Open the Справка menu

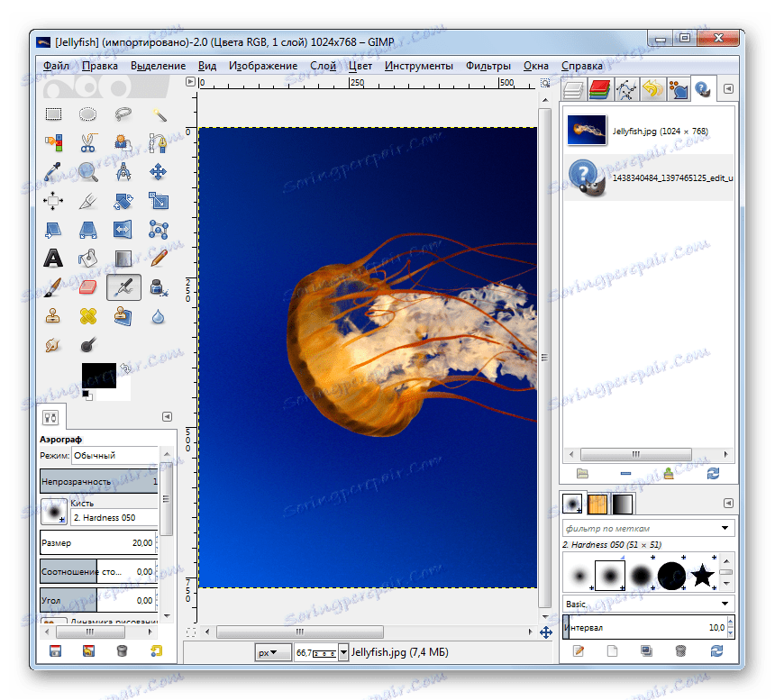click(x=582, y=66)
